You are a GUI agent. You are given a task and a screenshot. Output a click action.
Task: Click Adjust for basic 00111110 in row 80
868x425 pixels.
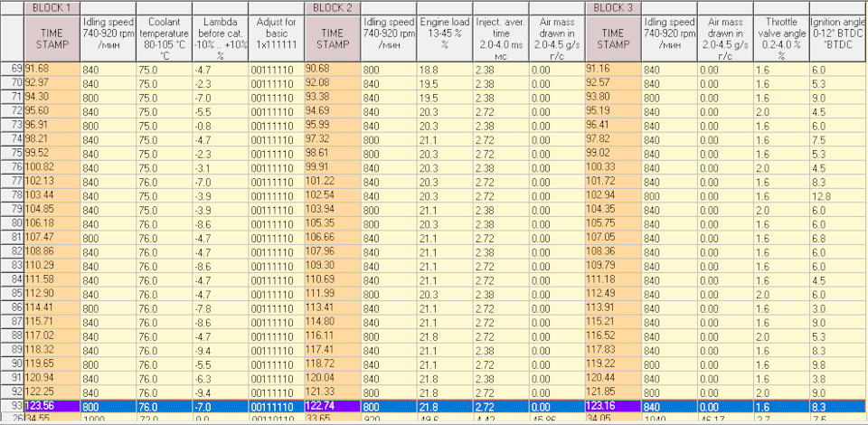coord(277,223)
